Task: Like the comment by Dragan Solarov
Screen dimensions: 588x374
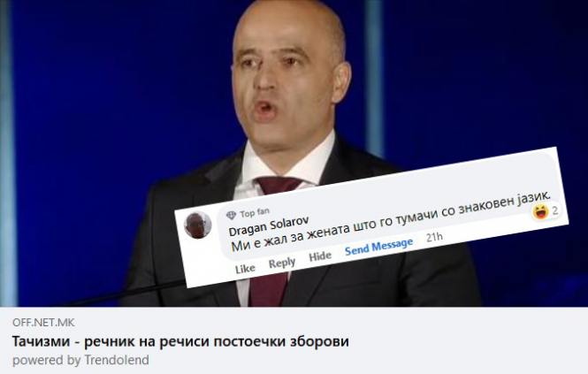Action: coord(245,269)
